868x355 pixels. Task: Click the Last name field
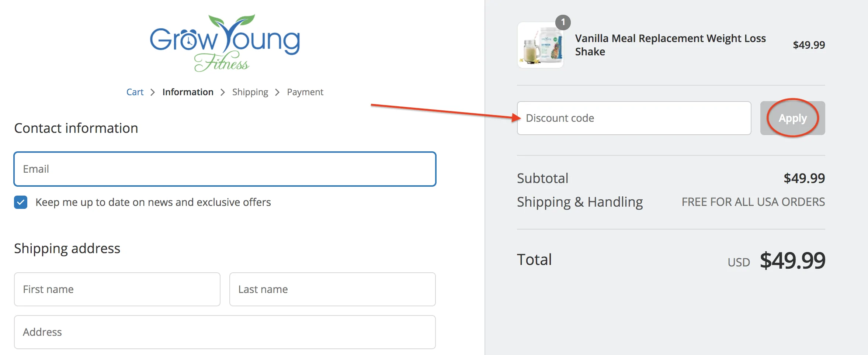tap(332, 289)
